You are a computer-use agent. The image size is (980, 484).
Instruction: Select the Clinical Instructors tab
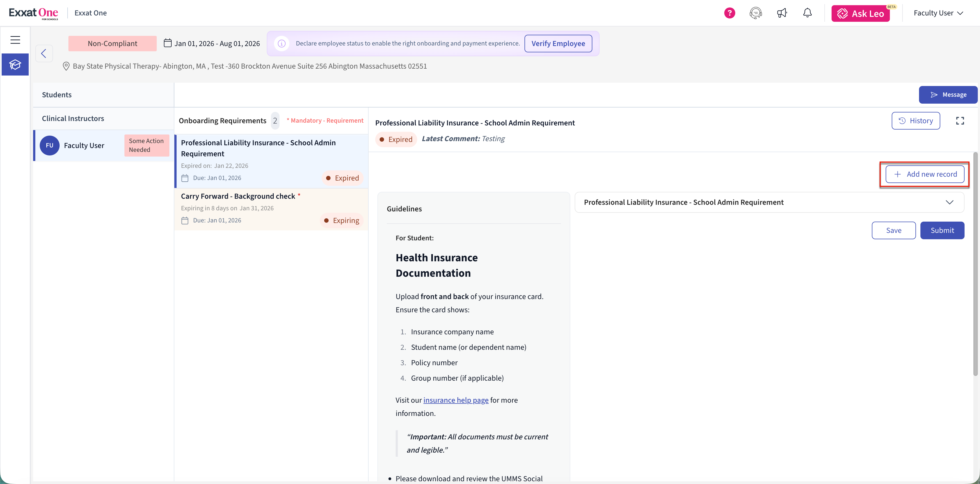(x=73, y=118)
